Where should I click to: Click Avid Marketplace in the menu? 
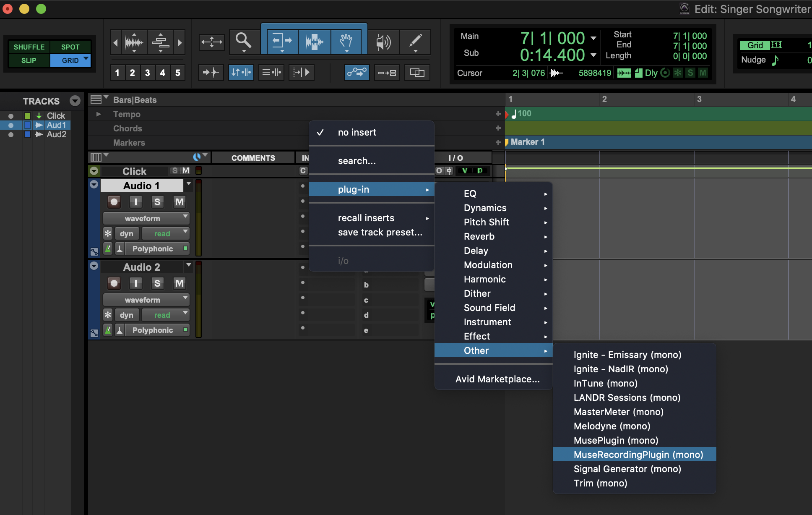click(x=497, y=379)
